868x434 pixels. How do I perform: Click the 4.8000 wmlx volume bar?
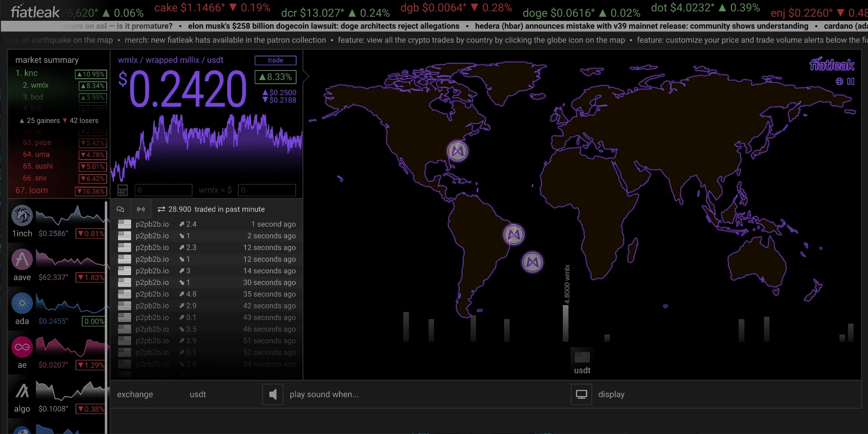566,323
